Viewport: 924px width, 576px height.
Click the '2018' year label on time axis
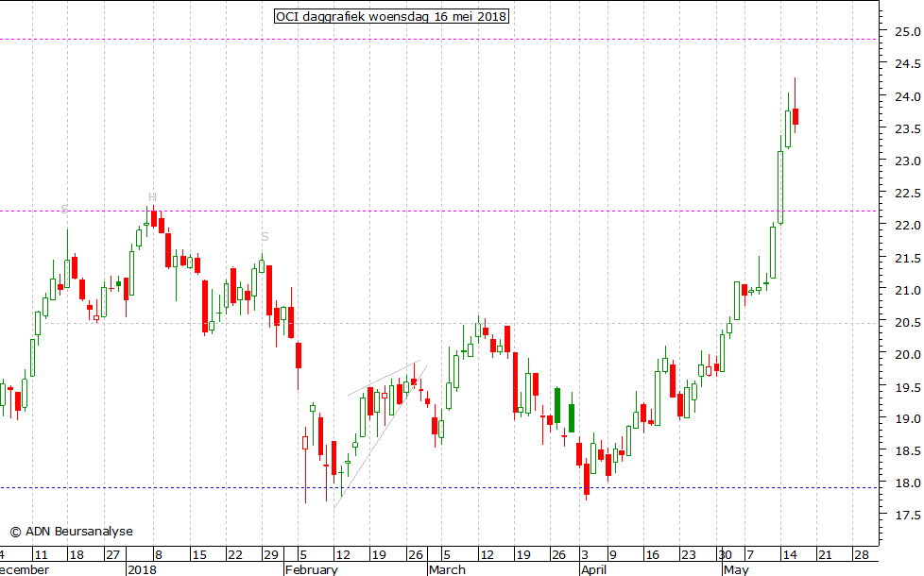(x=142, y=569)
